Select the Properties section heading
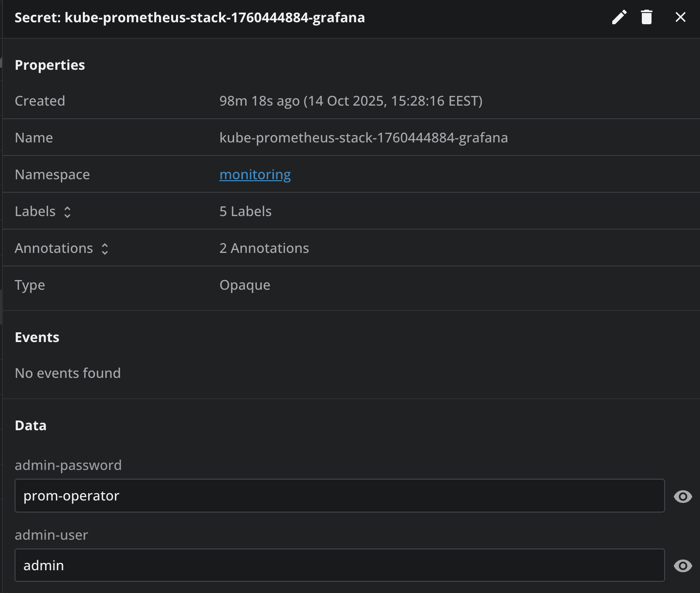This screenshot has width=700, height=593. 50,64
